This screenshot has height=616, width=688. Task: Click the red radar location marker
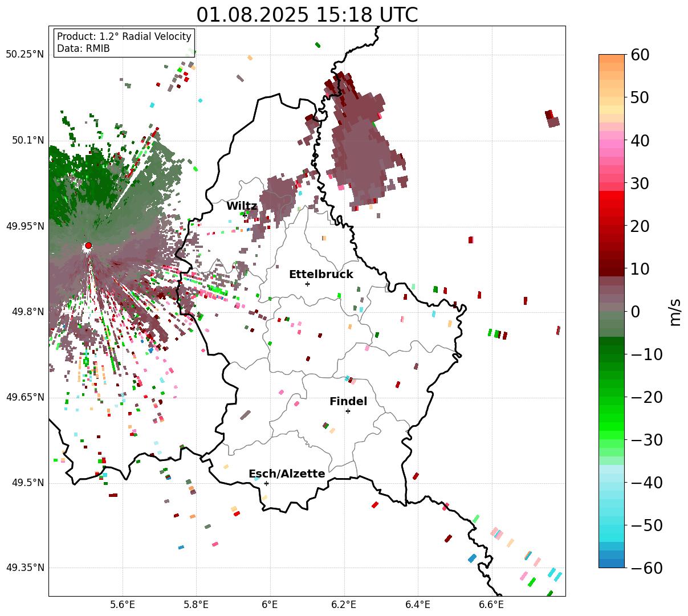pos(88,246)
